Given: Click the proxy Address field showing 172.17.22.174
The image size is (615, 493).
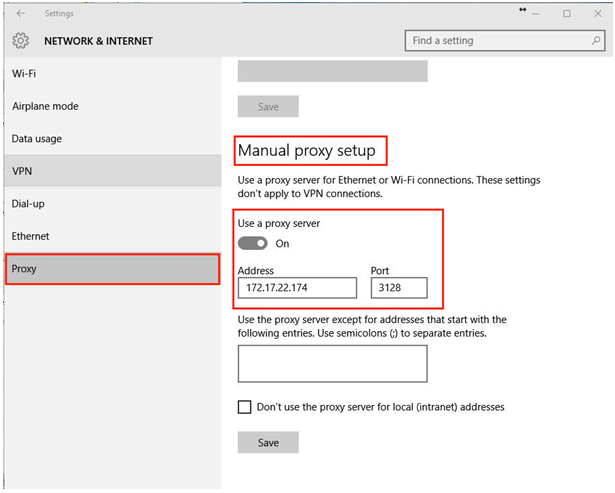Looking at the screenshot, I should [x=297, y=288].
